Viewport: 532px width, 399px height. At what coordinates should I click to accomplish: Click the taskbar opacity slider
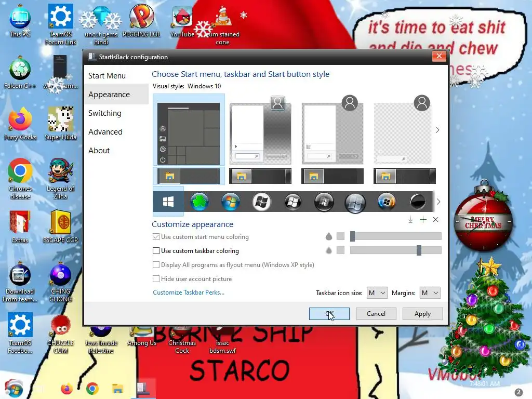[395, 250]
